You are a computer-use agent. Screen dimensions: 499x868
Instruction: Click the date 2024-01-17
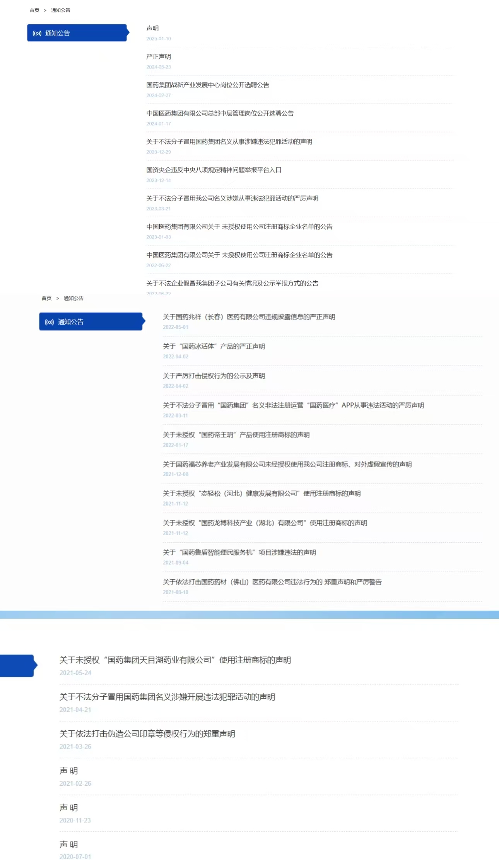tap(159, 124)
